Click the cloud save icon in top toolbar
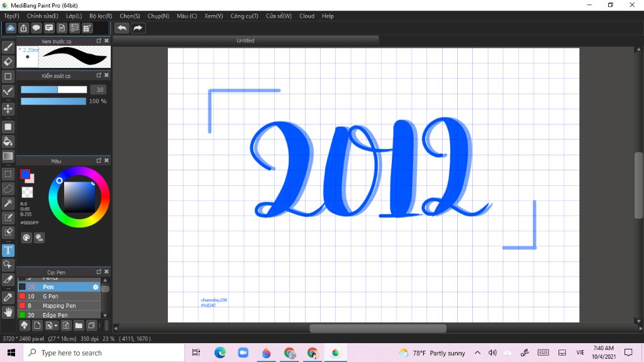Screen dimensions: 644x362 11,28
